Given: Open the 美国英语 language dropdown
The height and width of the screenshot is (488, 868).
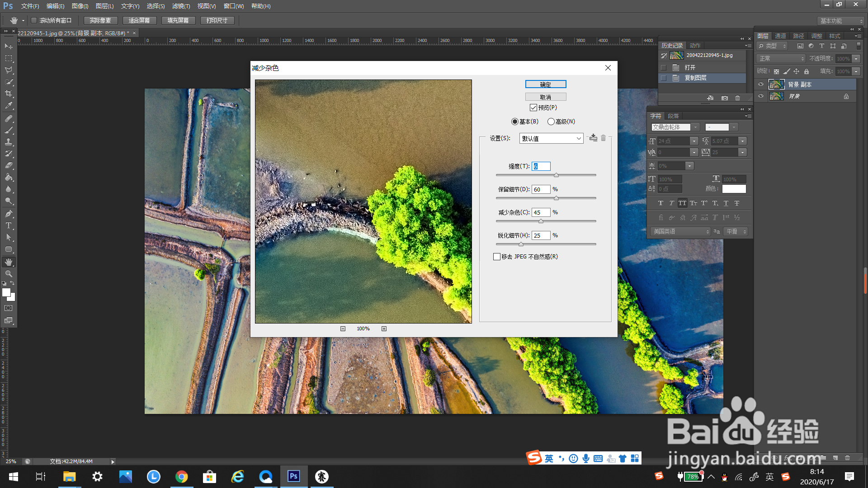Looking at the screenshot, I should 680,231.
